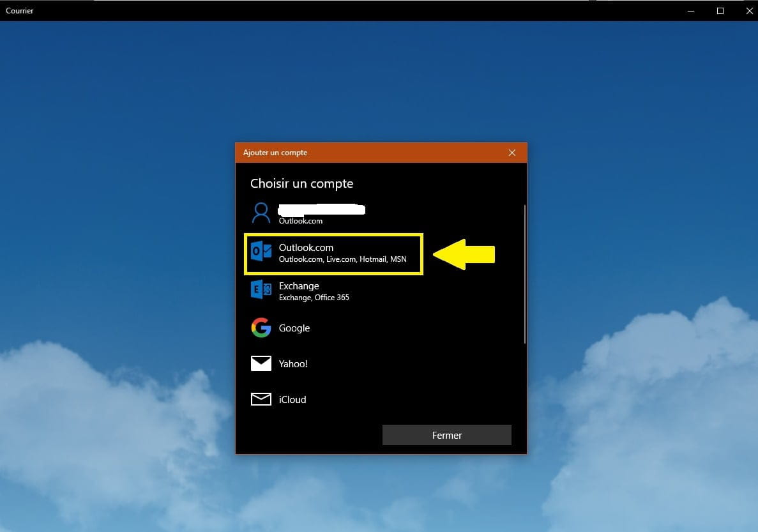The image size is (758, 532).
Task: Select the Outlook.com account type label
Action: 306,248
